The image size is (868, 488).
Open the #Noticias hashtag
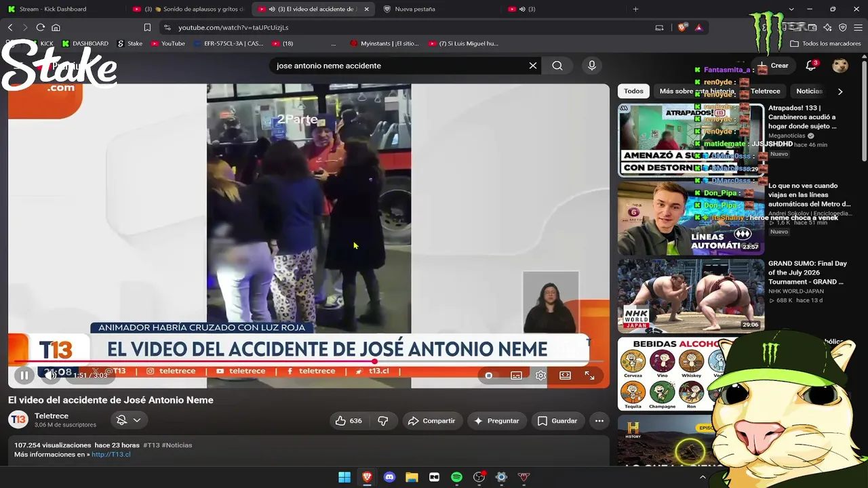177,445
